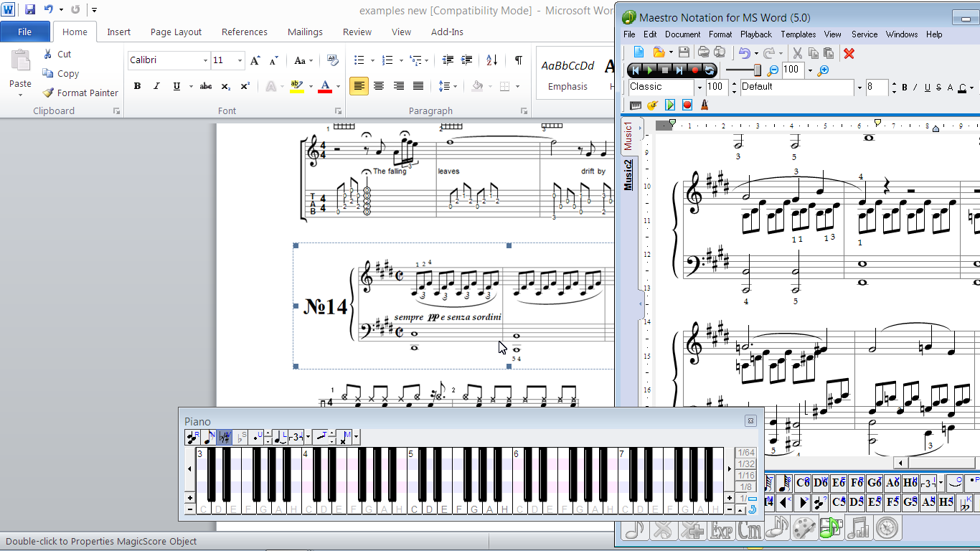This screenshot has height=551, width=980.
Task: Click Format Painter button
Action: tap(80, 93)
